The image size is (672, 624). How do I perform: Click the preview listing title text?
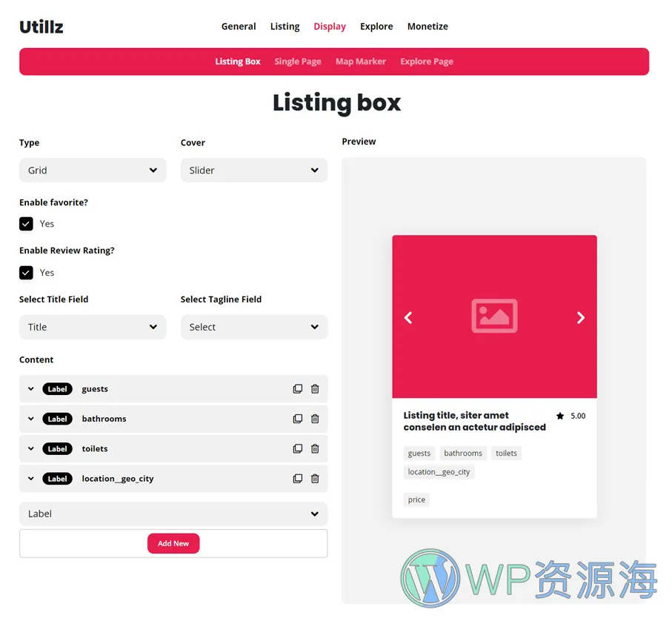[x=475, y=421]
